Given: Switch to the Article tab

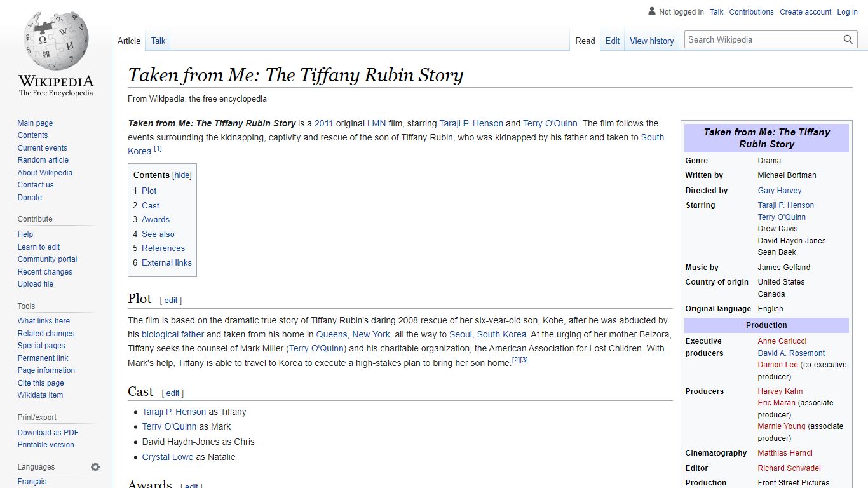Looking at the screenshot, I should tap(129, 41).
